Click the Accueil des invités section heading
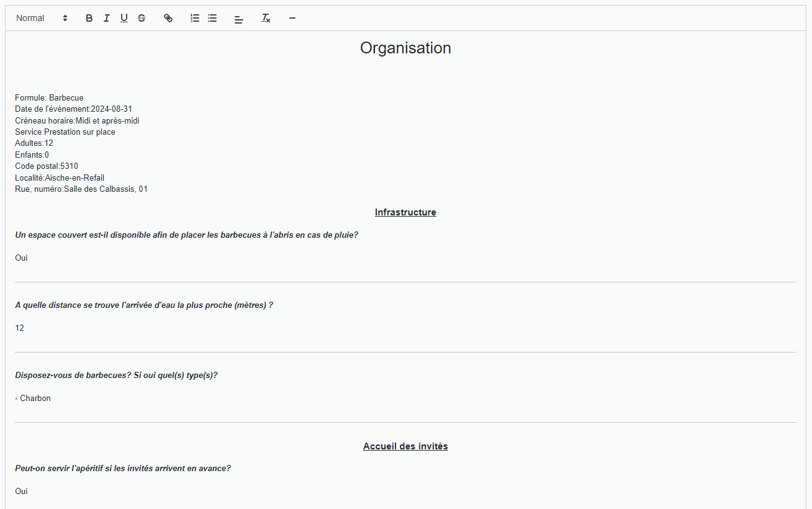This screenshot has height=509, width=812. tap(405, 446)
